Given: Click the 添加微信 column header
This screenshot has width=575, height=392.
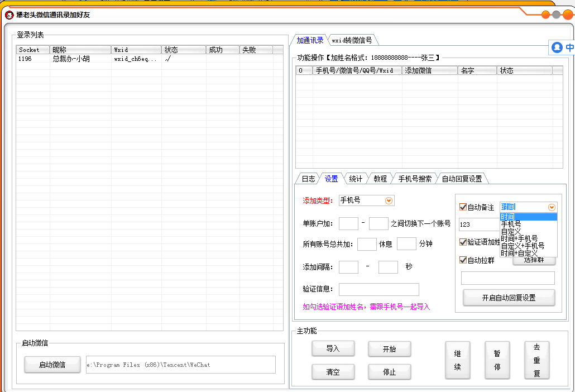Looking at the screenshot, I should 430,70.
